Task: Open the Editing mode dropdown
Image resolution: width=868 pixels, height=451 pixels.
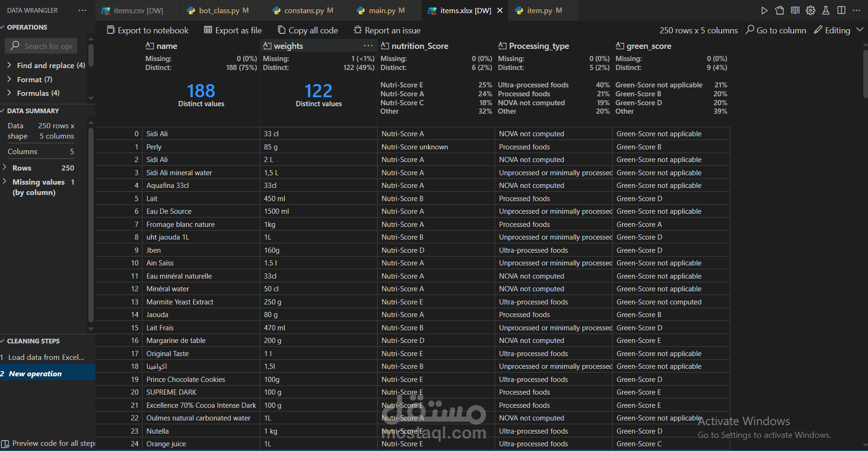Action: coord(839,30)
